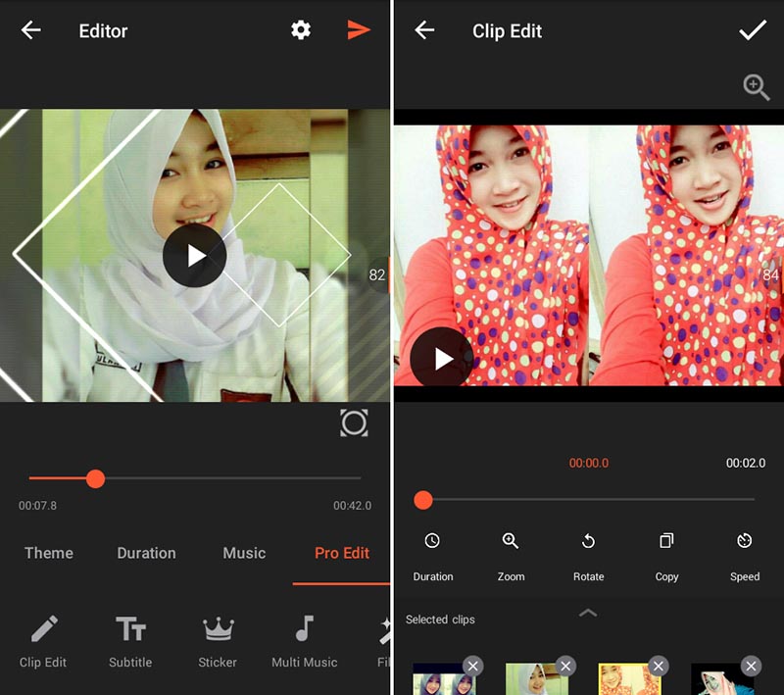
Task: Go back from the Clip Edit screen
Action: (x=423, y=30)
